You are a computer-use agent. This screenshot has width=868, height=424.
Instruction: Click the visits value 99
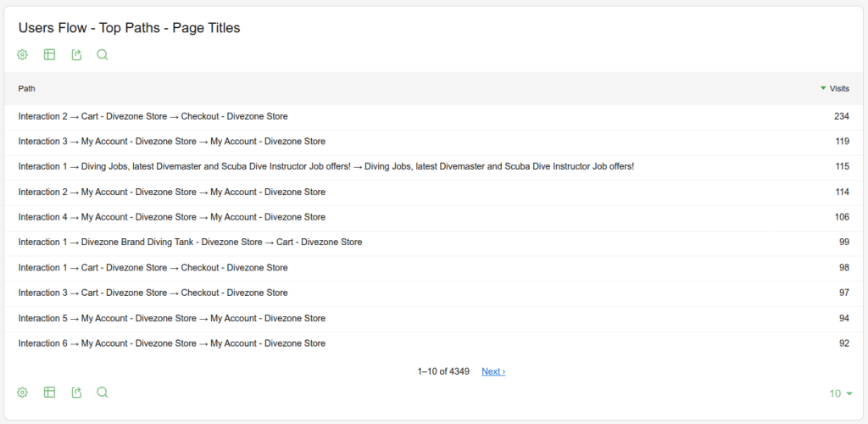[844, 243]
